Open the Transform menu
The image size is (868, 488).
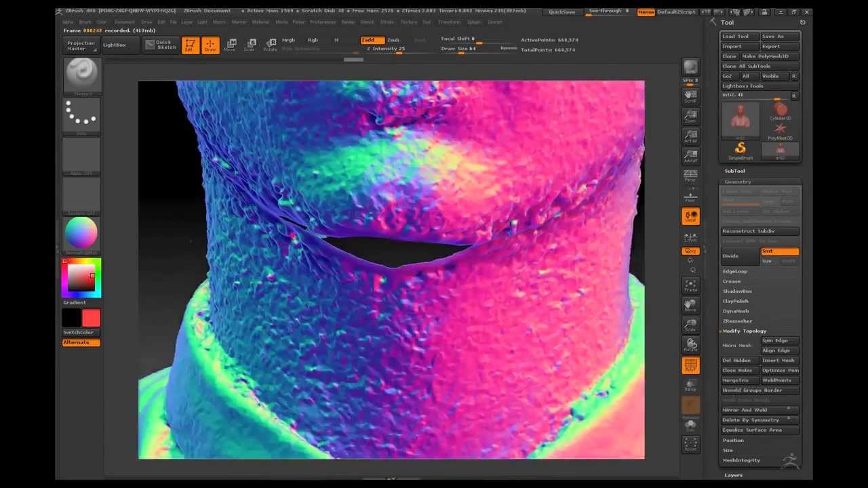click(449, 22)
